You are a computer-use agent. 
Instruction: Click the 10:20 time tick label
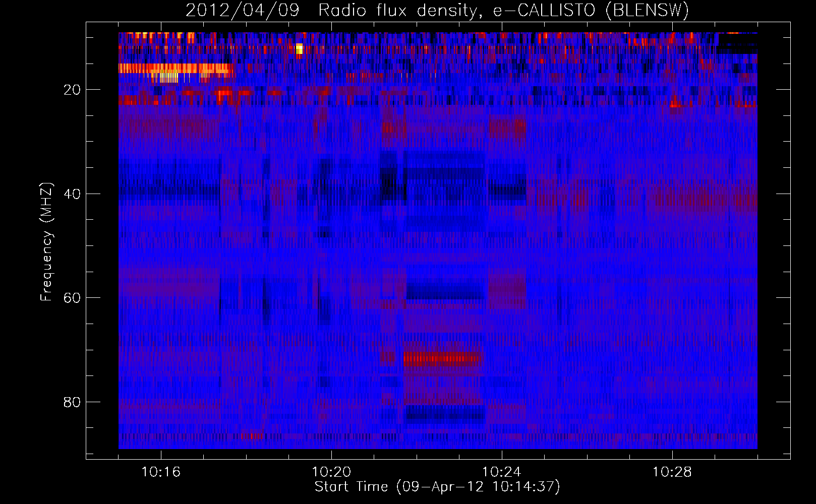click(x=331, y=472)
